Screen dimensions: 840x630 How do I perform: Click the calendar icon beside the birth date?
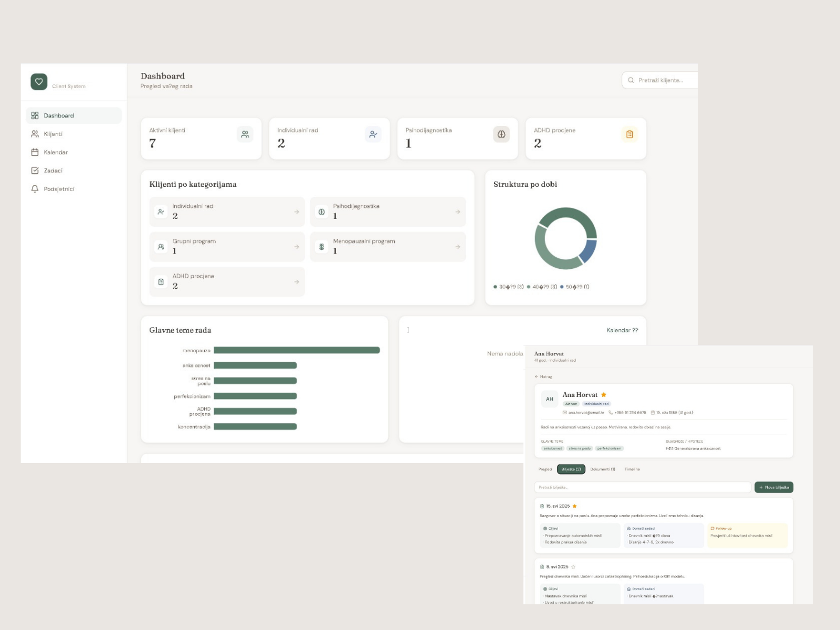tap(653, 413)
